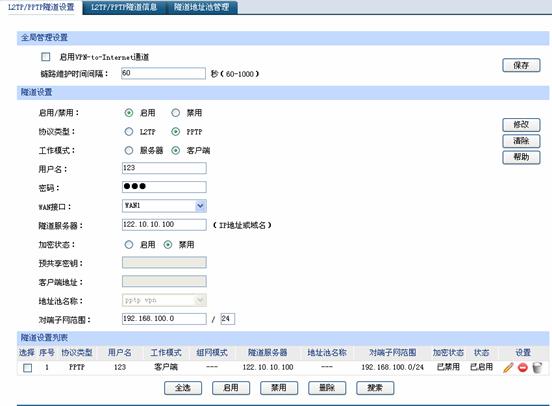
Task: Open the 隧道地址池管理 tab
Action: point(201,7)
